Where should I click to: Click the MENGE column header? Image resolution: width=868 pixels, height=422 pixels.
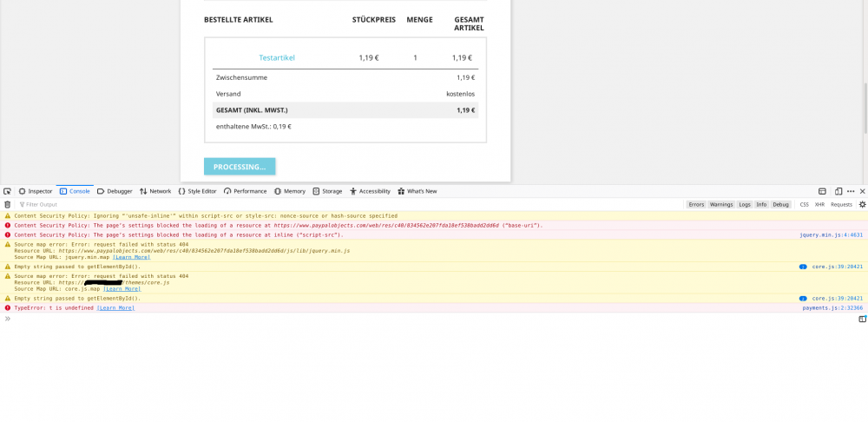coord(419,20)
